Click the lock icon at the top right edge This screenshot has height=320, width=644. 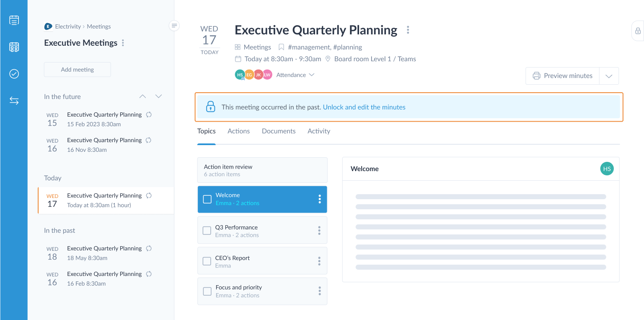[x=638, y=31]
